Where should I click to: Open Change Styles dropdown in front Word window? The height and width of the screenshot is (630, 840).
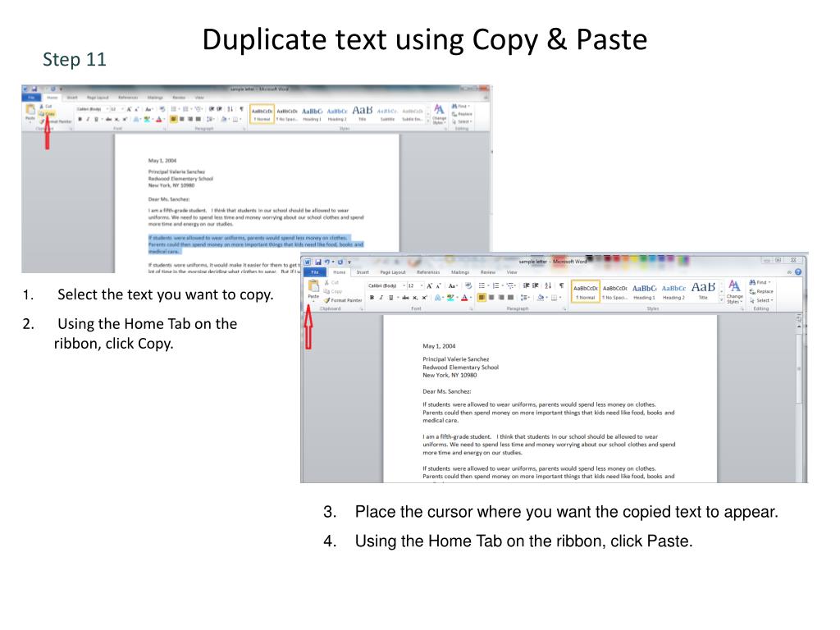coord(734,291)
